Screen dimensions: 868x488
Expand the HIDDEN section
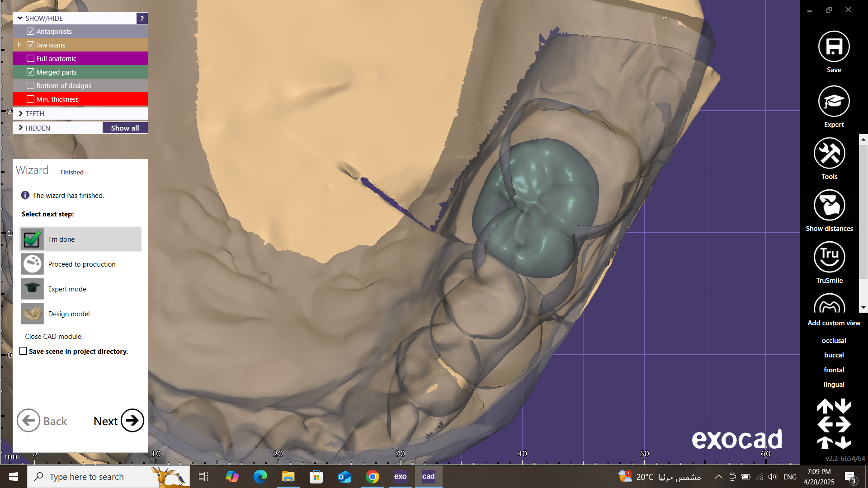click(x=21, y=128)
